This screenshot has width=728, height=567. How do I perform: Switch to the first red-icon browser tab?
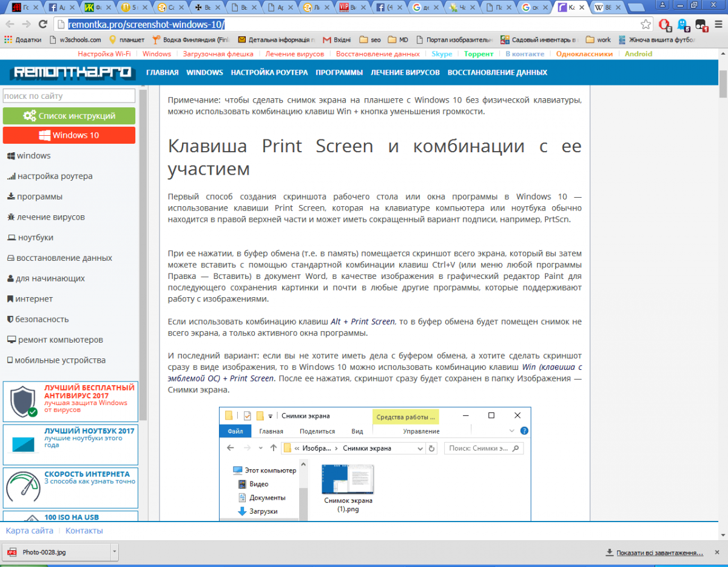click(x=24, y=8)
